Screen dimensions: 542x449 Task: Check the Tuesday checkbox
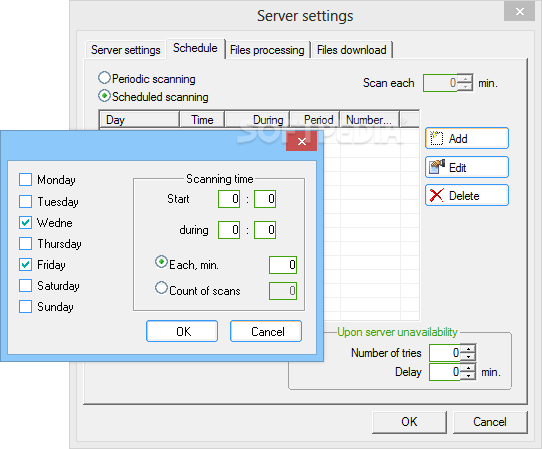click(x=26, y=201)
